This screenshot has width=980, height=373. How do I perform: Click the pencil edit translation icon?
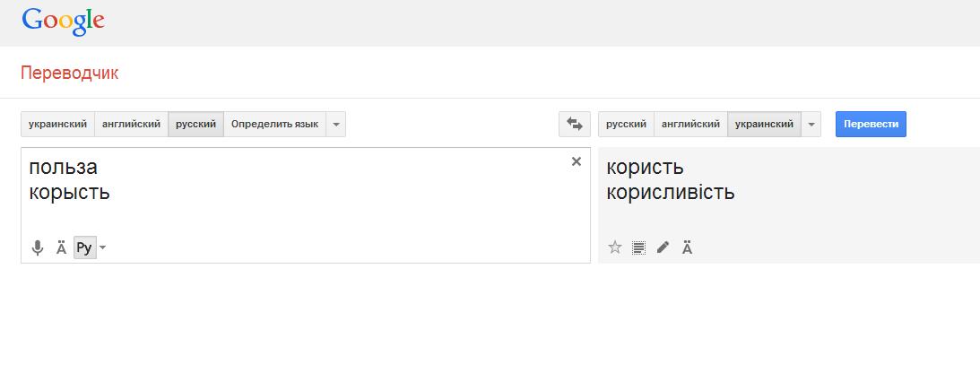pos(663,247)
